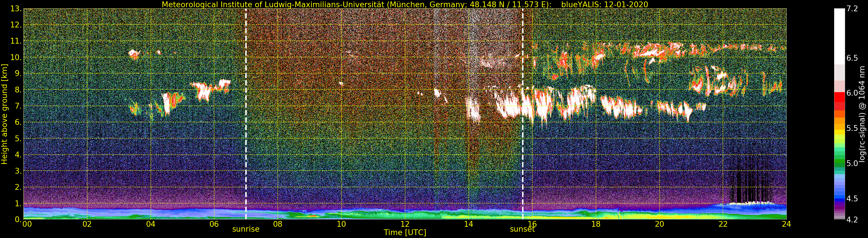Viewport: 868px width, 238px height.
Task: Click colorbar value '5.5'
Action: point(852,128)
